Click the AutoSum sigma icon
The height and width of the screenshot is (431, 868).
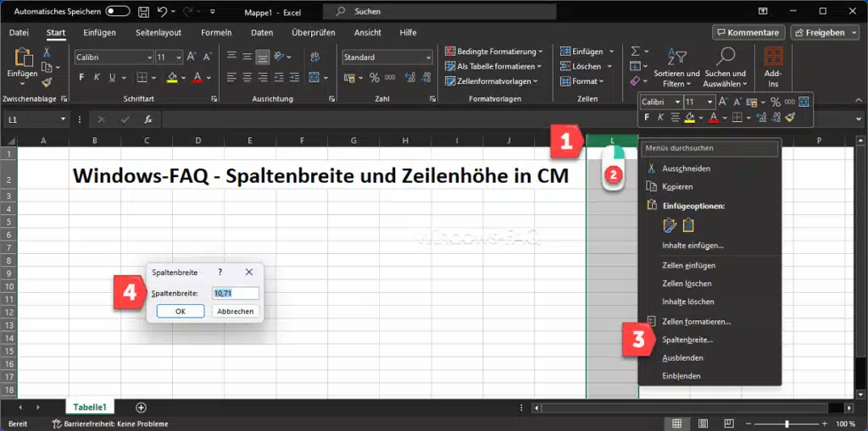click(x=635, y=52)
